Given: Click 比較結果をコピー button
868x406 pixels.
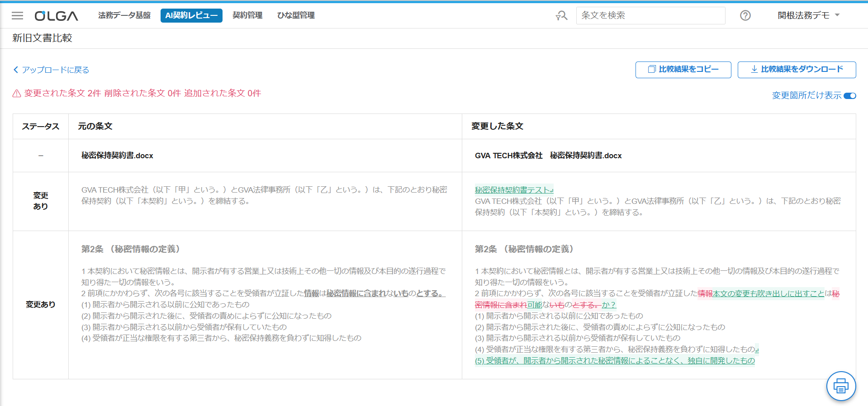Looking at the screenshot, I should click(x=683, y=70).
